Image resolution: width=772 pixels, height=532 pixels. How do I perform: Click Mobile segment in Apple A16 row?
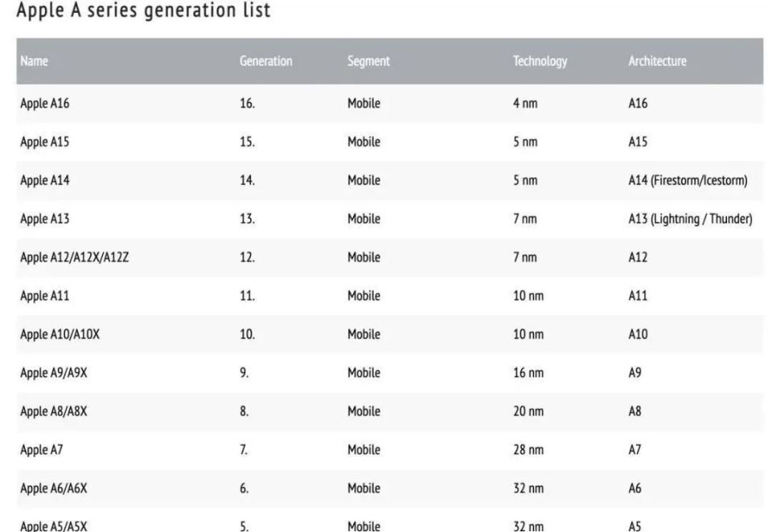click(363, 104)
